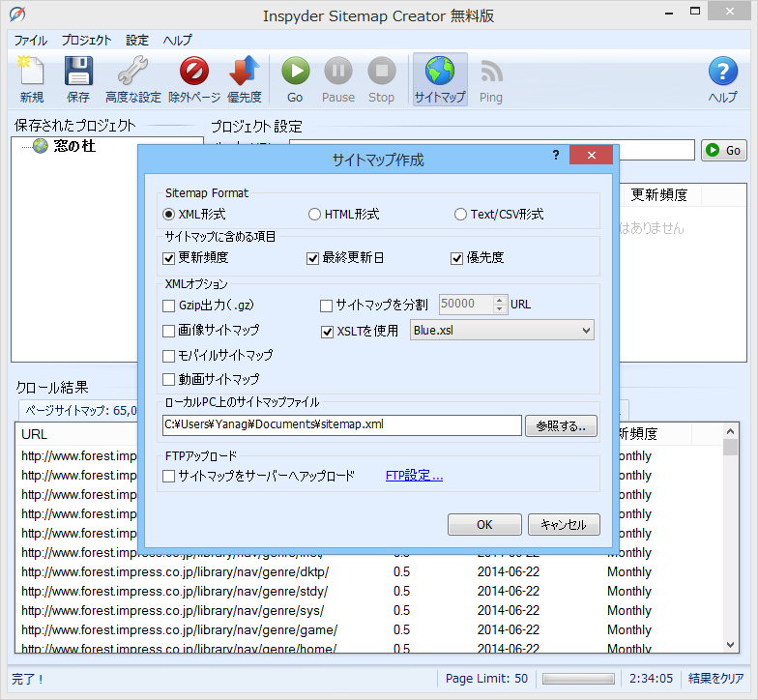The width and height of the screenshot is (758, 700).
Task: Open the 設定 menu
Action: pyautogui.click(x=137, y=41)
